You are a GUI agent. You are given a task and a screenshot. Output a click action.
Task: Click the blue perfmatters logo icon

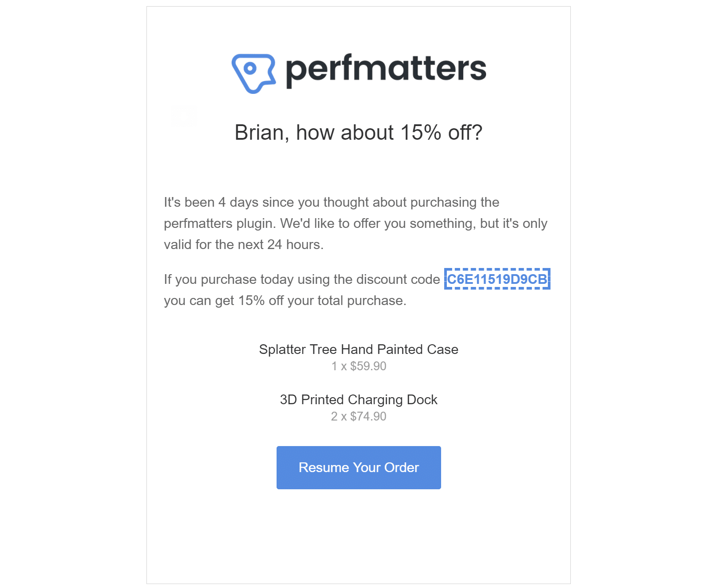(x=254, y=73)
